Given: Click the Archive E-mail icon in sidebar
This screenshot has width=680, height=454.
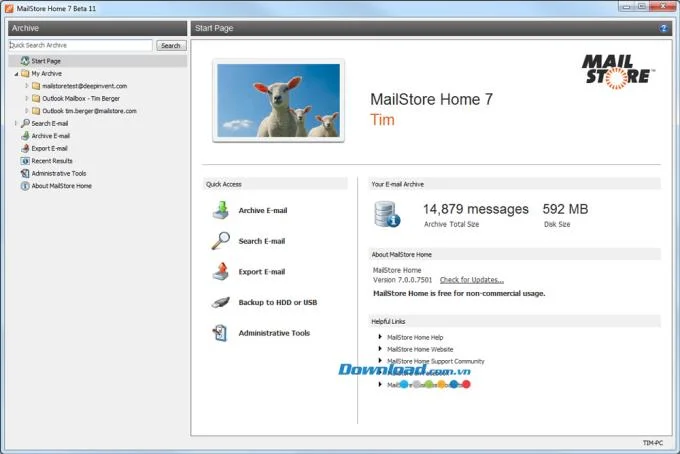Looking at the screenshot, I should (25, 136).
